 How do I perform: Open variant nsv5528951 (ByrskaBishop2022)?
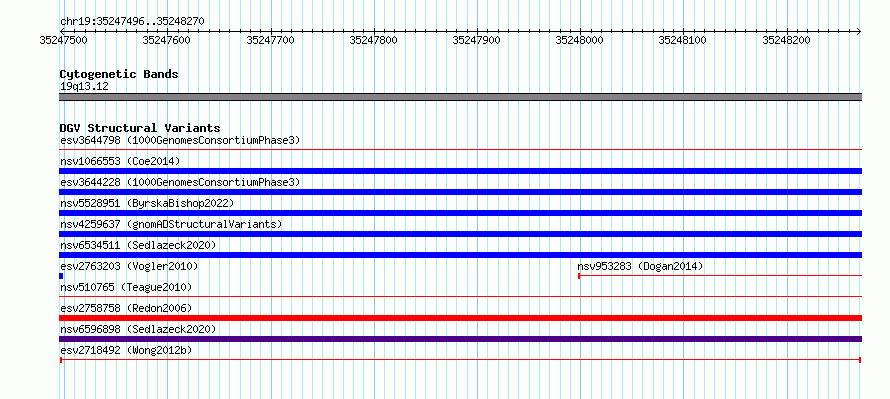pyautogui.click(x=147, y=203)
